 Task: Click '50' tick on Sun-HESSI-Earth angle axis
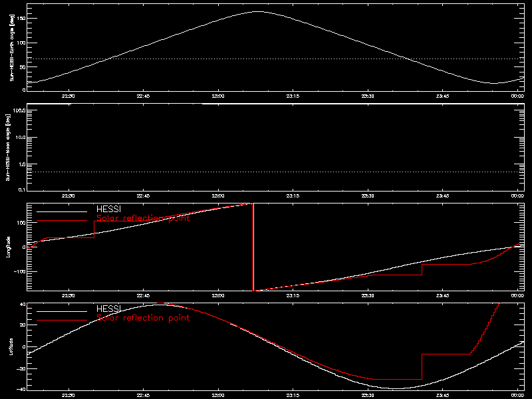coord(23,67)
